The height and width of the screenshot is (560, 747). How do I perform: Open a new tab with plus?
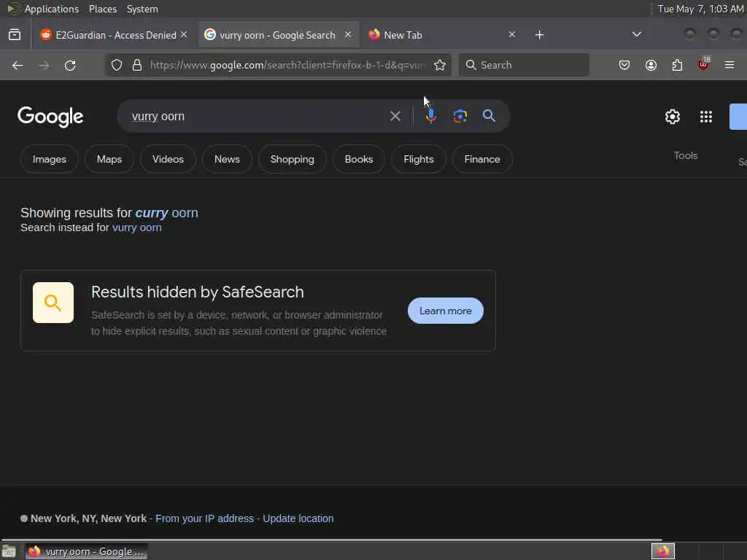pos(539,35)
